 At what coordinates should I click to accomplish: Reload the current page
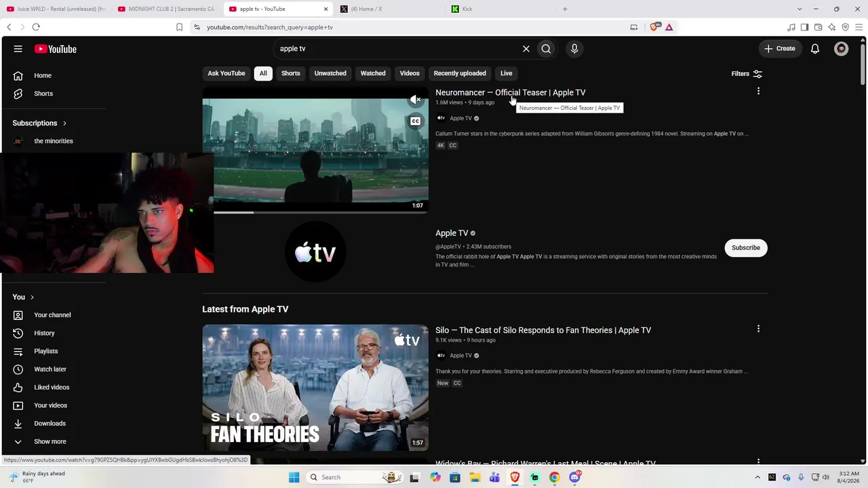tap(36, 27)
